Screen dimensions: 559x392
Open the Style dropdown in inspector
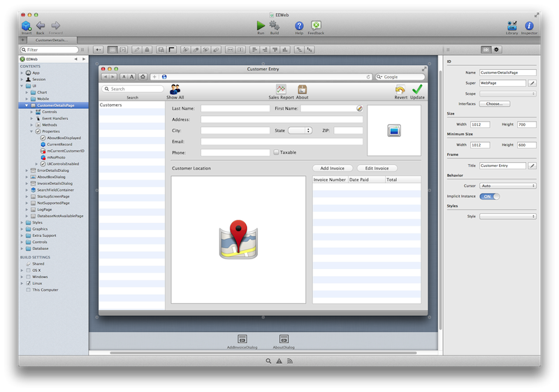[x=508, y=217]
